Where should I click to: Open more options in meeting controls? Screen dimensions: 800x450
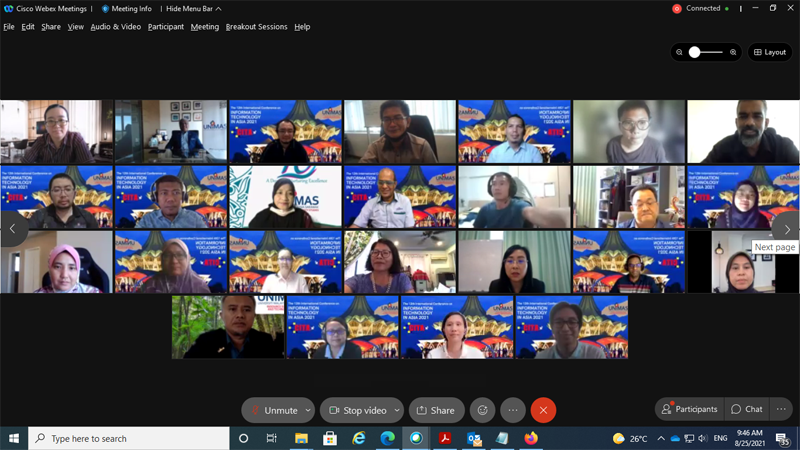click(513, 410)
